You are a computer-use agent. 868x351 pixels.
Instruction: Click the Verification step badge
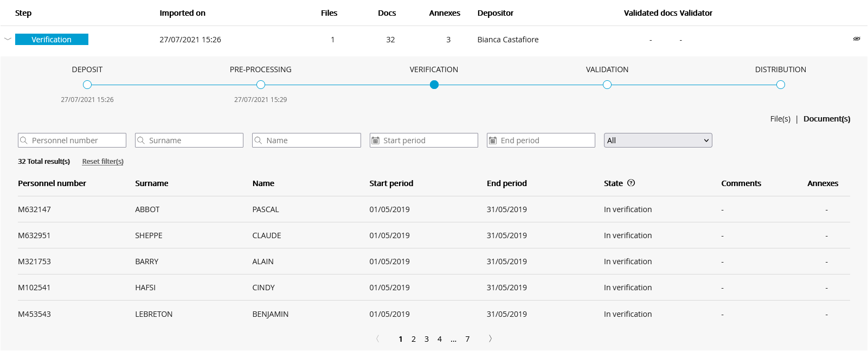52,39
